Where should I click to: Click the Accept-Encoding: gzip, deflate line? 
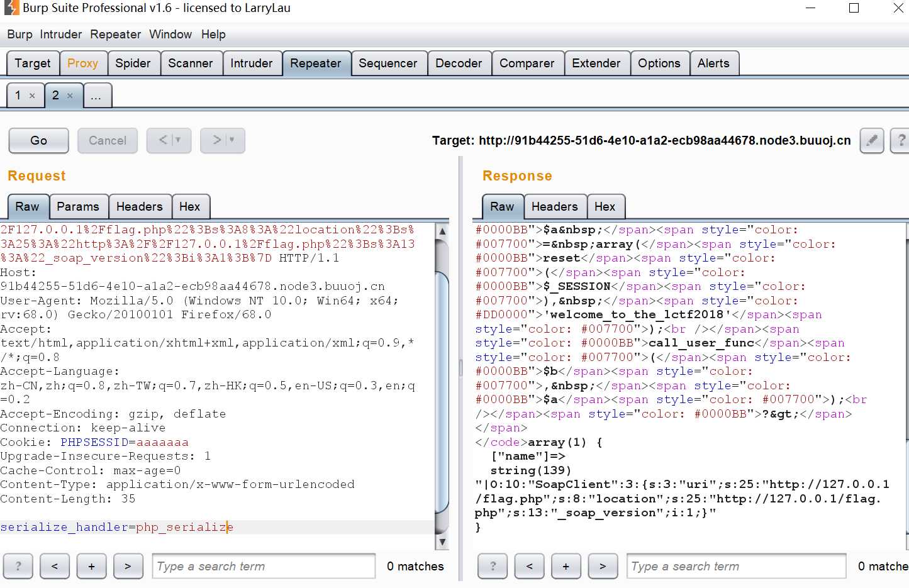tap(113, 414)
